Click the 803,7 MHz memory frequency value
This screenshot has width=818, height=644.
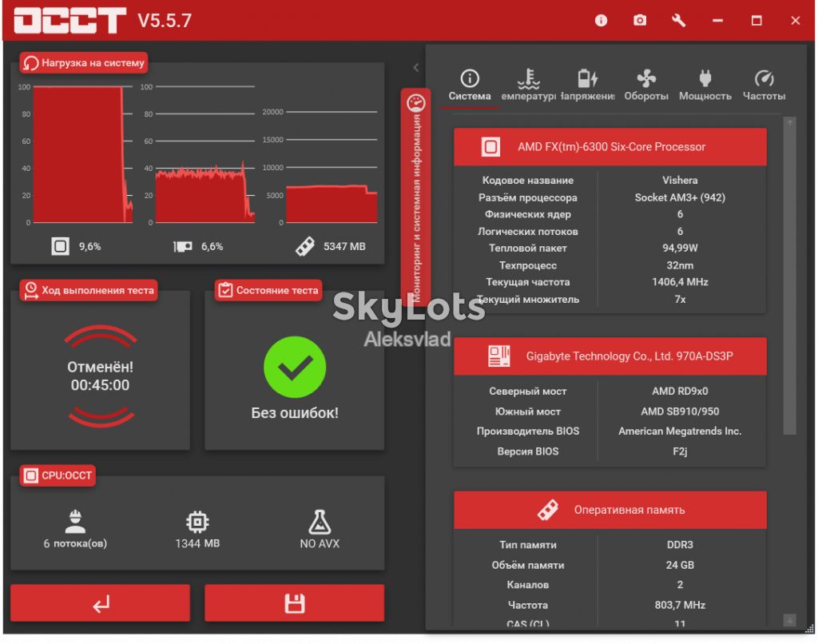click(680, 605)
